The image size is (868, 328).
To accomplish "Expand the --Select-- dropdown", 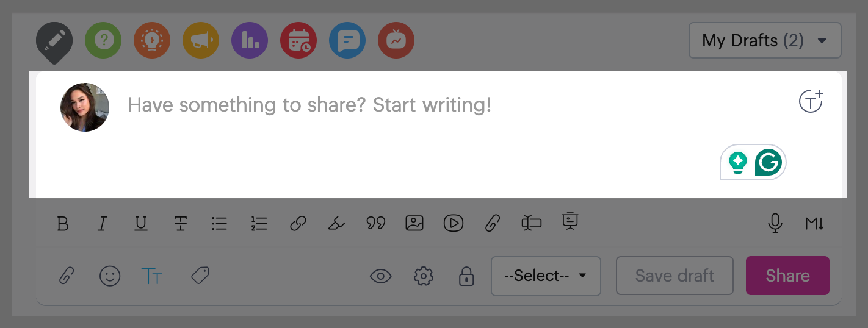I will 546,276.
